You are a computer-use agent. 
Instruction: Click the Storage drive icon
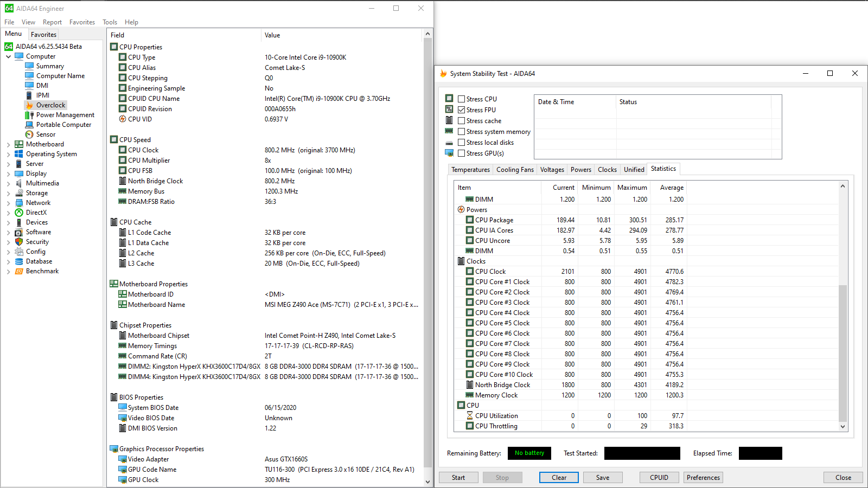pos(19,193)
